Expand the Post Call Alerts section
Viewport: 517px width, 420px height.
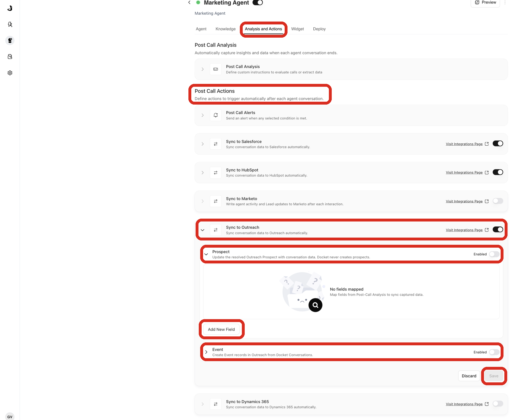[x=203, y=115]
